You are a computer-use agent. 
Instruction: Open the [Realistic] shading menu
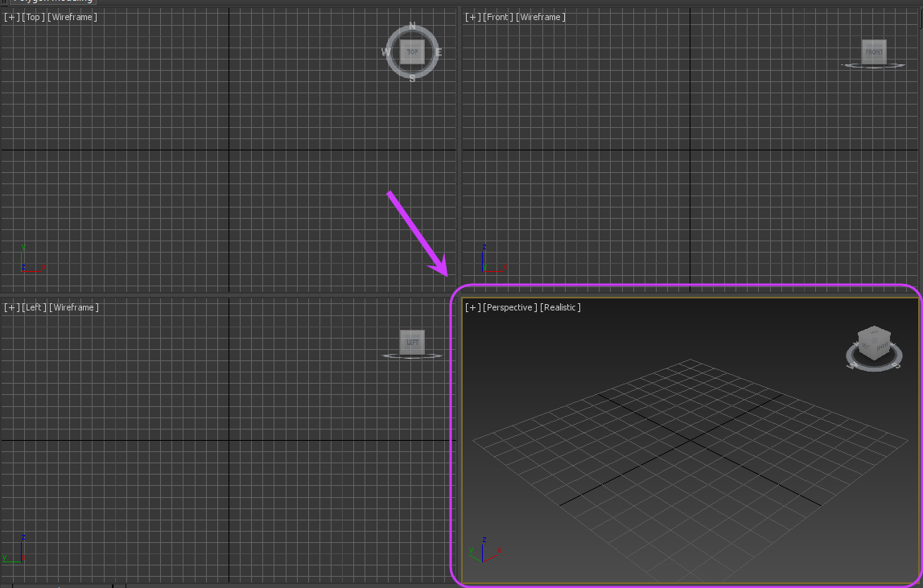coord(560,307)
